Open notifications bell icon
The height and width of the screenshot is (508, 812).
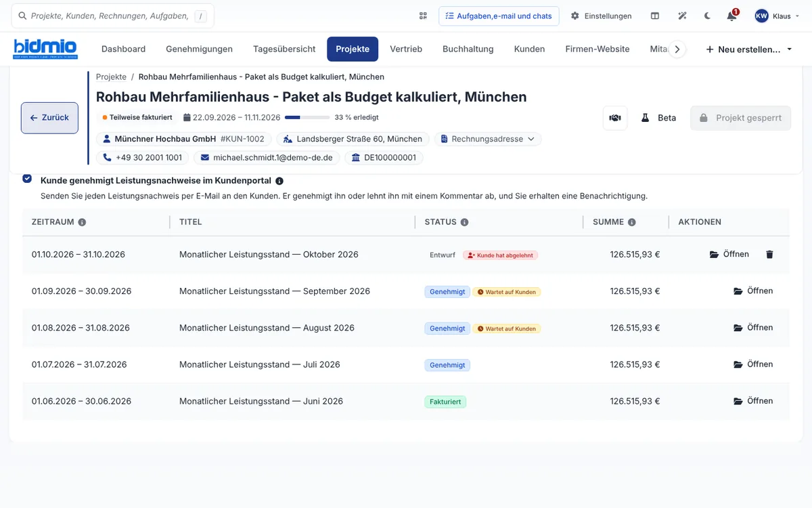[731, 16]
